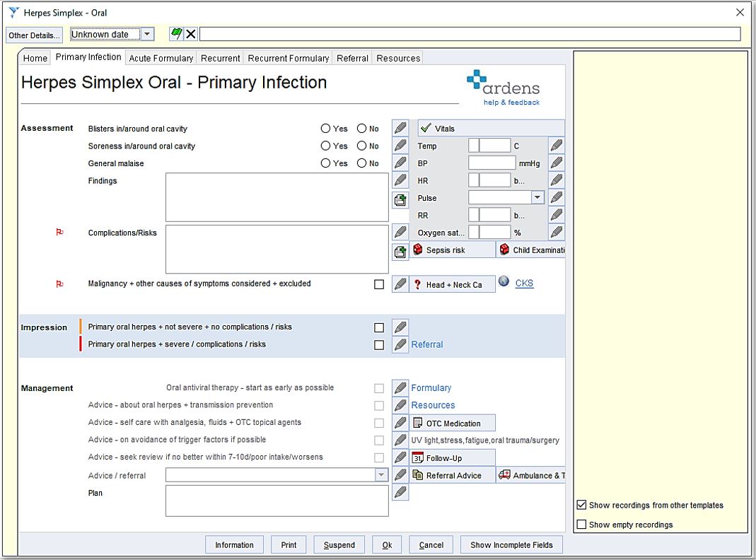
Task: Click the Vitals button
Action: (491, 129)
